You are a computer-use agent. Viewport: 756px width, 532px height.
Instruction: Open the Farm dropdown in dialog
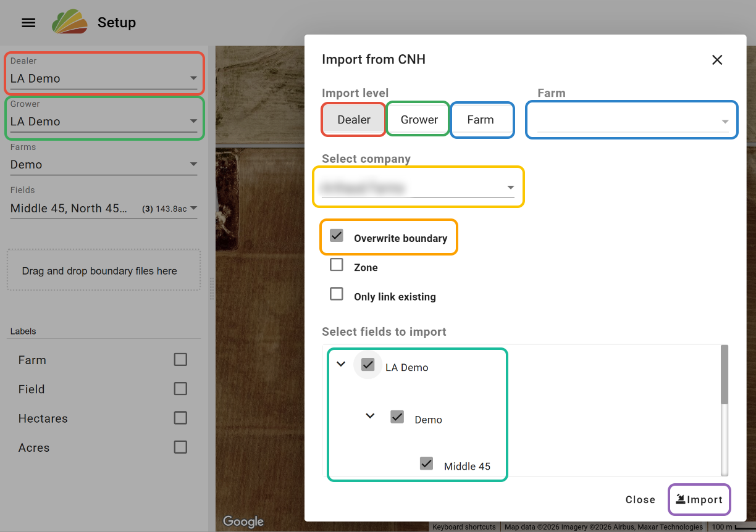point(632,121)
